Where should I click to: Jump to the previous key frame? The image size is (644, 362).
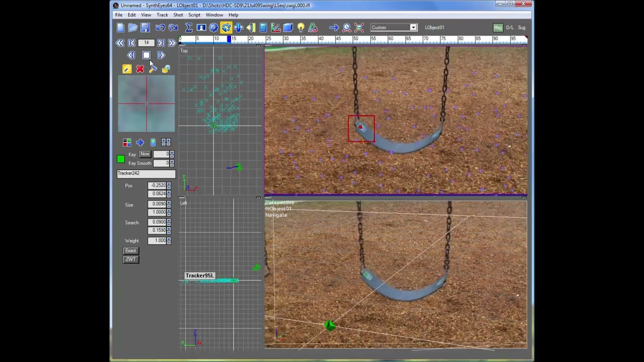click(x=131, y=43)
